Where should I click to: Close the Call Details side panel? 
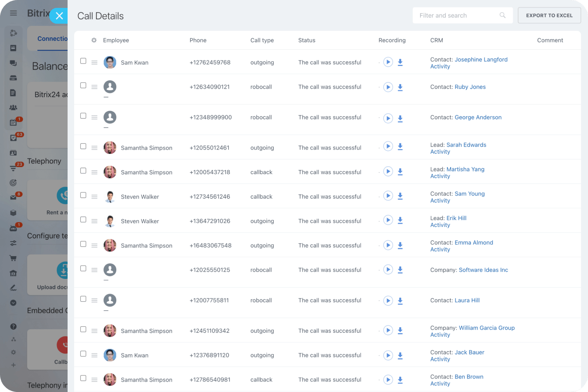click(x=59, y=16)
